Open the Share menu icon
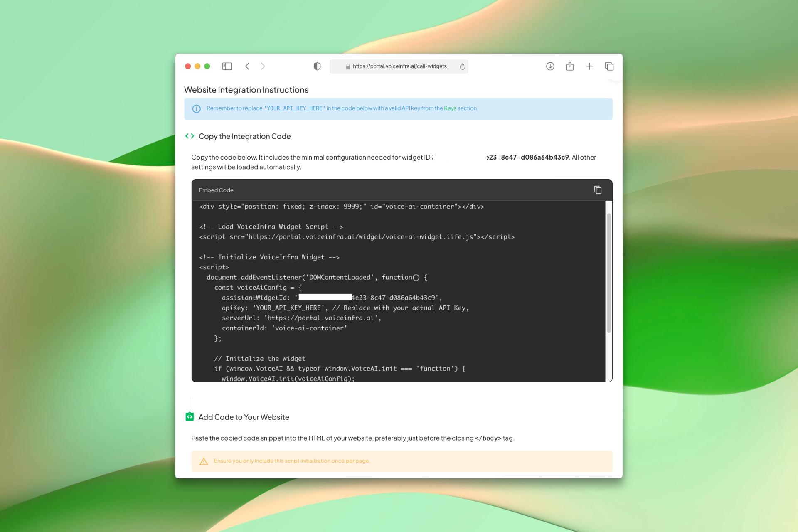Viewport: 798px width, 532px height. coord(570,66)
